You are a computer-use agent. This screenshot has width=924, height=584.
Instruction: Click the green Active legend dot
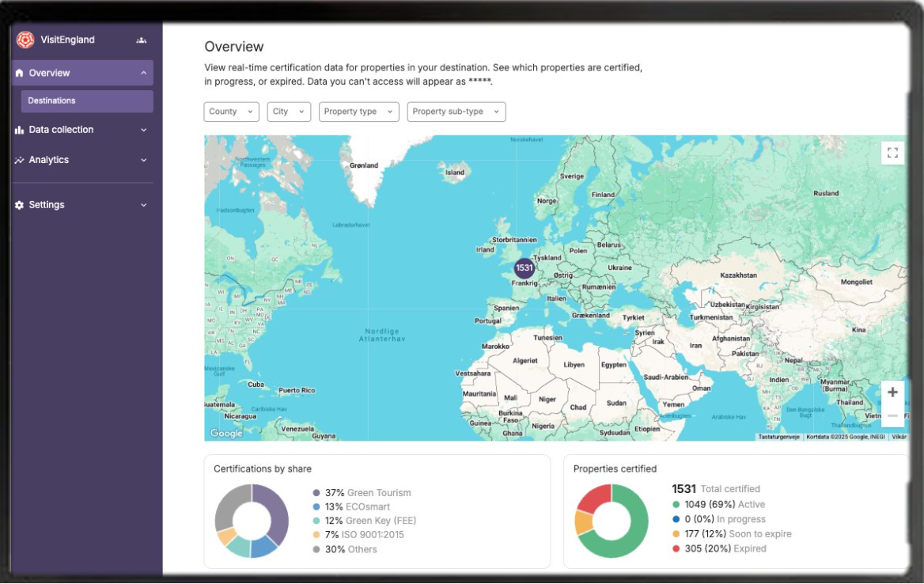click(676, 504)
